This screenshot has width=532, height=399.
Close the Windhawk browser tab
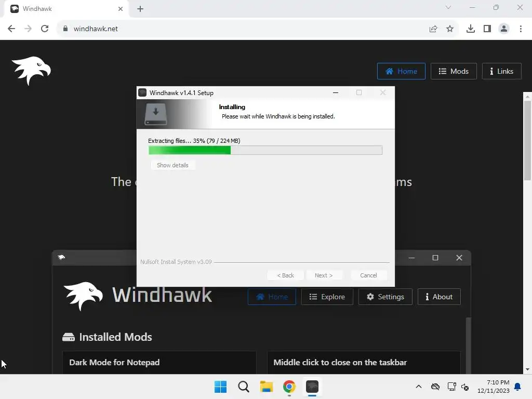[121, 9]
